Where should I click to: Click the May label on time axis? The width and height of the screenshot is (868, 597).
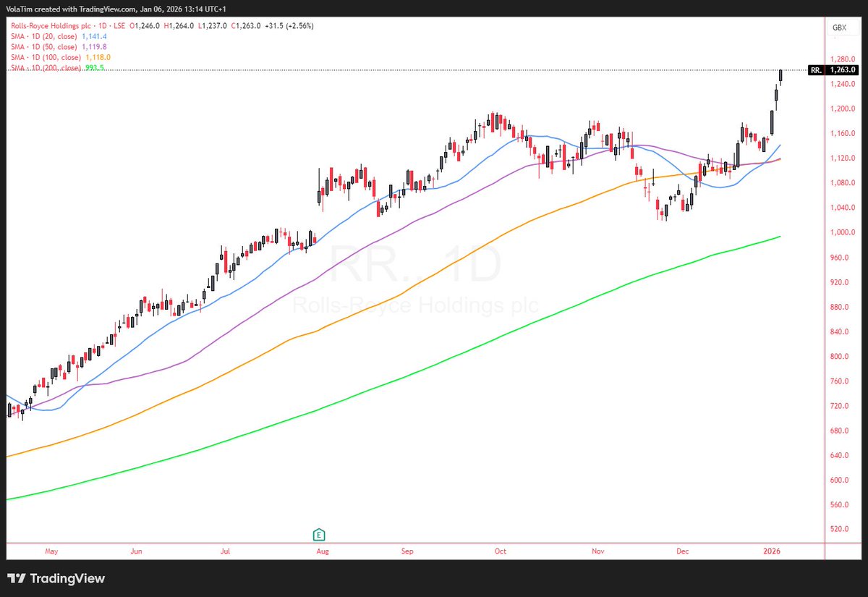tap(51, 551)
